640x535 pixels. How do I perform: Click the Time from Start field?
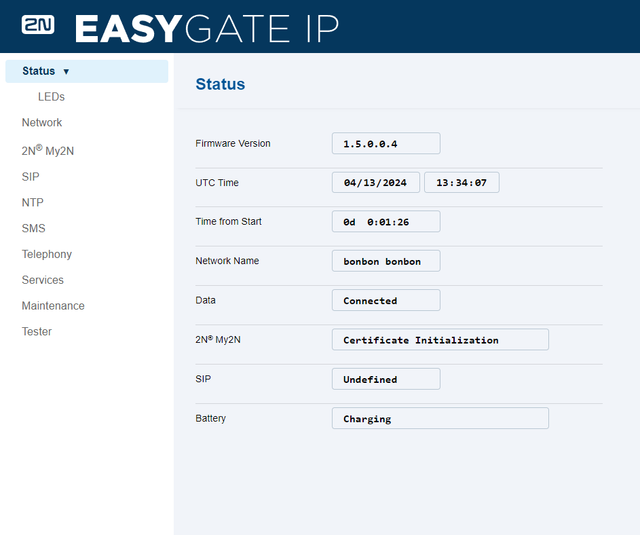point(386,222)
